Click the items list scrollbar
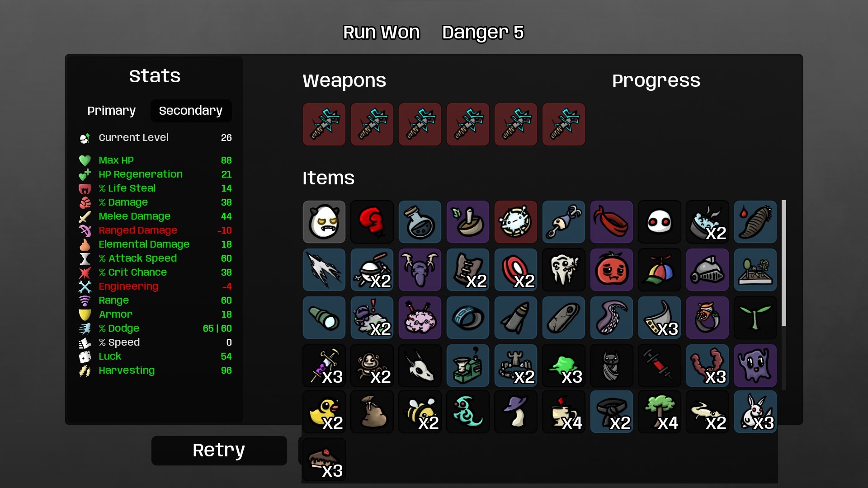Image resolution: width=868 pixels, height=488 pixels. coord(783,263)
